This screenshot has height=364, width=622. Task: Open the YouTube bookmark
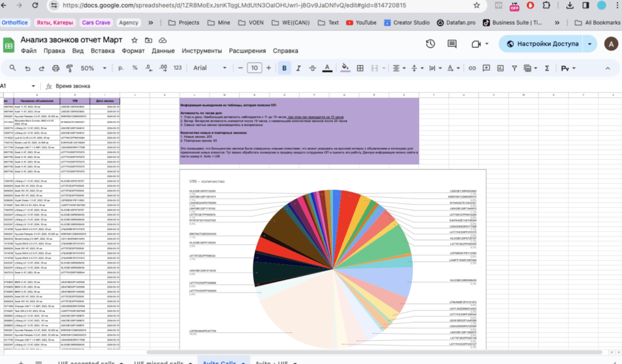click(x=361, y=22)
